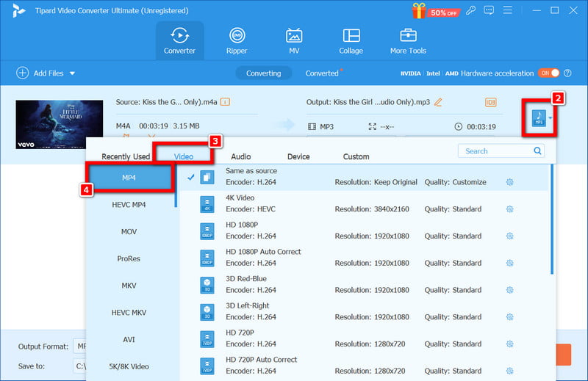Open hardware acceleration help icon
Viewport: 588px width, 381px height.
tap(567, 73)
